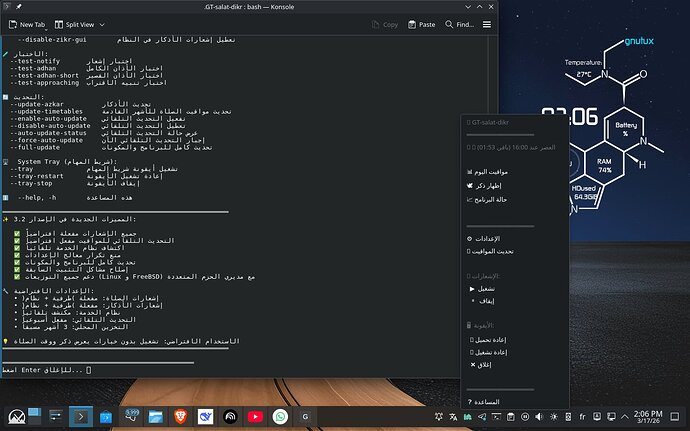Image resolution: width=690 pixels, height=431 pixels.
Task: Select إظهار ذكر in tray menu
Action: click(484, 185)
